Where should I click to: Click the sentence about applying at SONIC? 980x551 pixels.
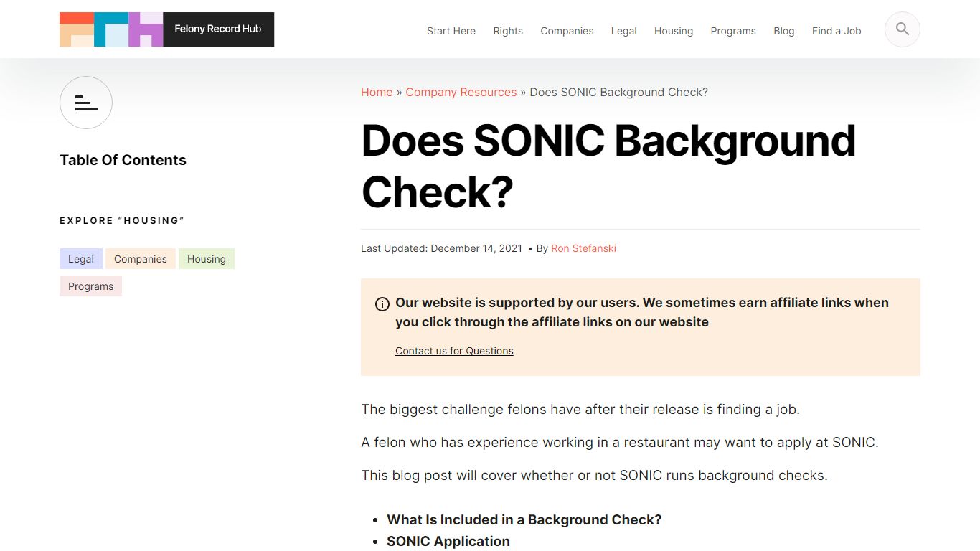[x=620, y=443]
